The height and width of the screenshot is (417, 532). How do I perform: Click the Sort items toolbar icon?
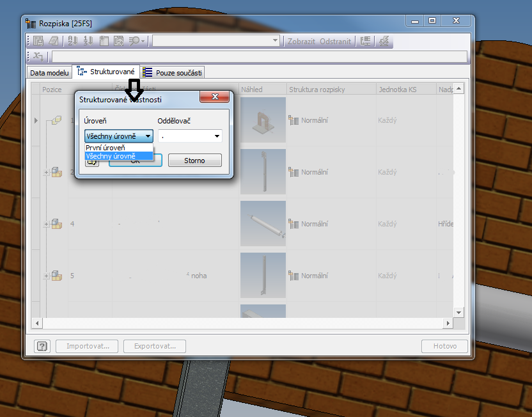point(73,41)
